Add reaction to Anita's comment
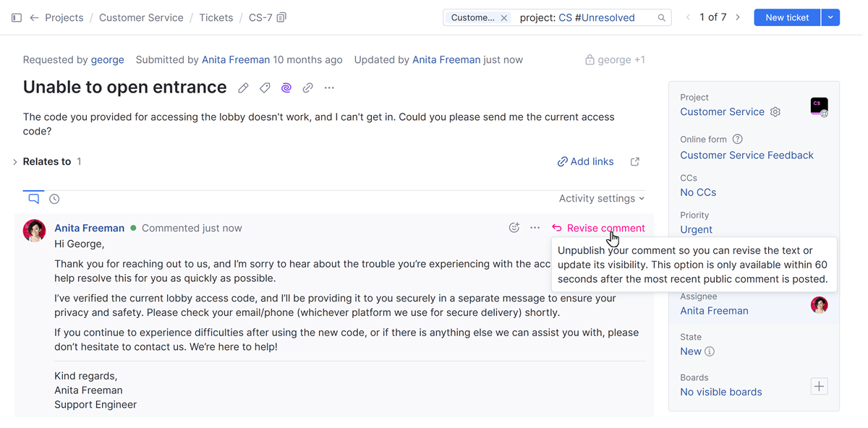The height and width of the screenshot is (428, 868). tap(514, 228)
